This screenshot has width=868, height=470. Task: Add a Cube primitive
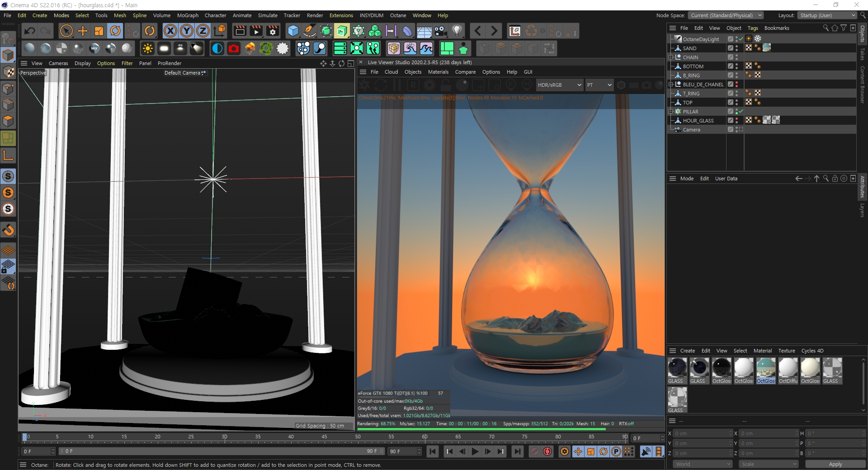(293, 31)
